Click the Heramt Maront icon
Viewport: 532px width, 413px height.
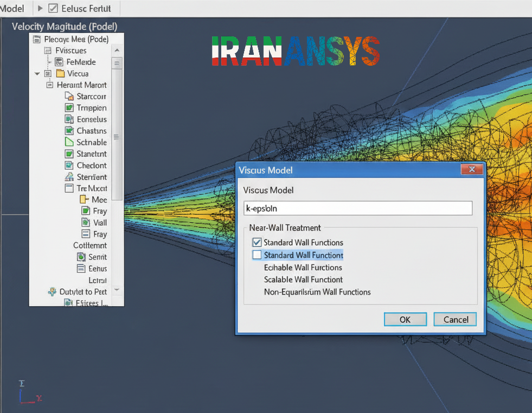(50, 85)
